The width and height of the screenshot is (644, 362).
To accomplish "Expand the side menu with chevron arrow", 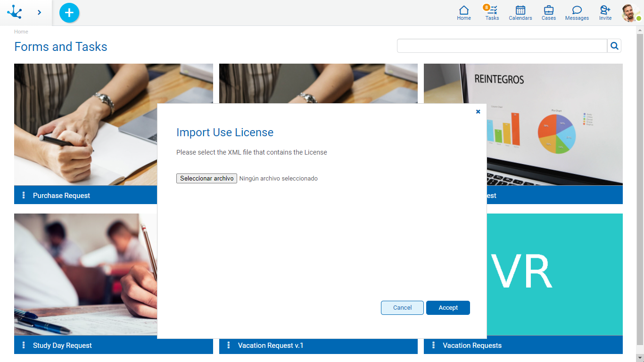I will [39, 12].
